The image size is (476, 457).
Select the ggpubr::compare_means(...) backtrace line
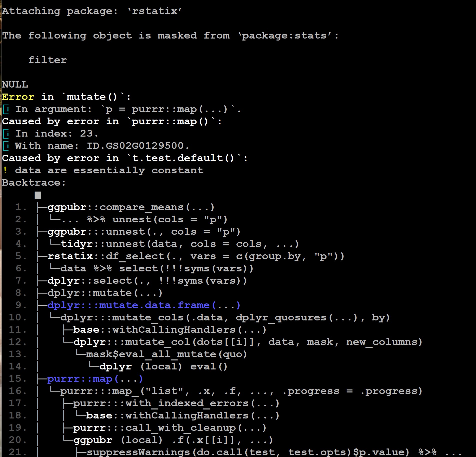click(x=131, y=207)
